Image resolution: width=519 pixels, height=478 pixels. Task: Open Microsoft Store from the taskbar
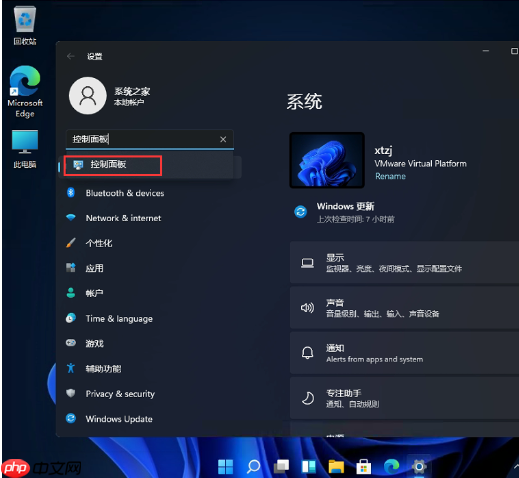pyautogui.click(x=364, y=466)
